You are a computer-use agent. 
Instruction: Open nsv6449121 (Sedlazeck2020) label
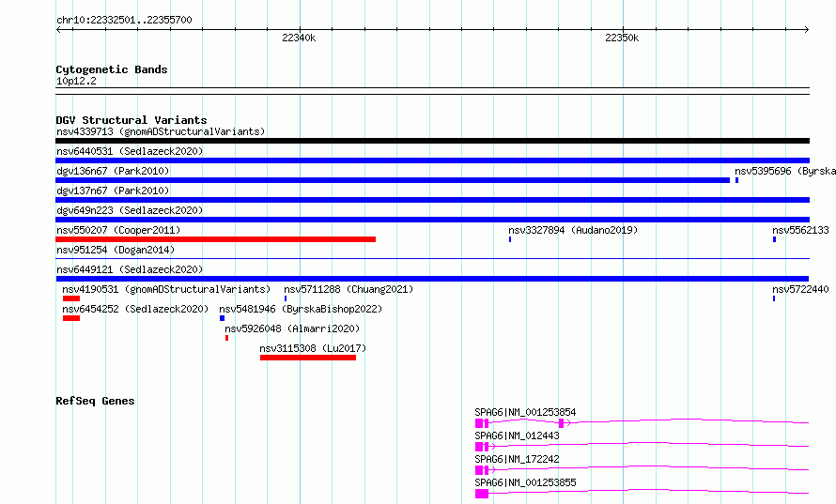pos(130,269)
